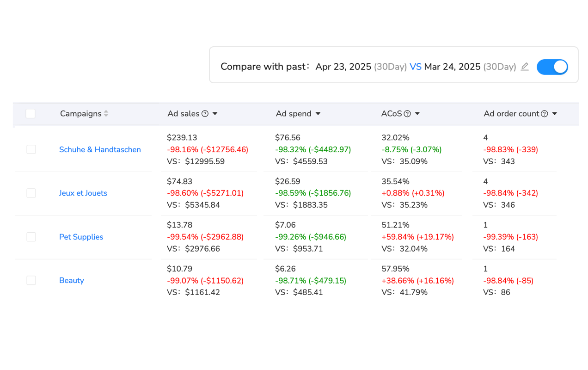Open the Beauty campaign
The width and height of the screenshot is (588, 370).
(72, 280)
